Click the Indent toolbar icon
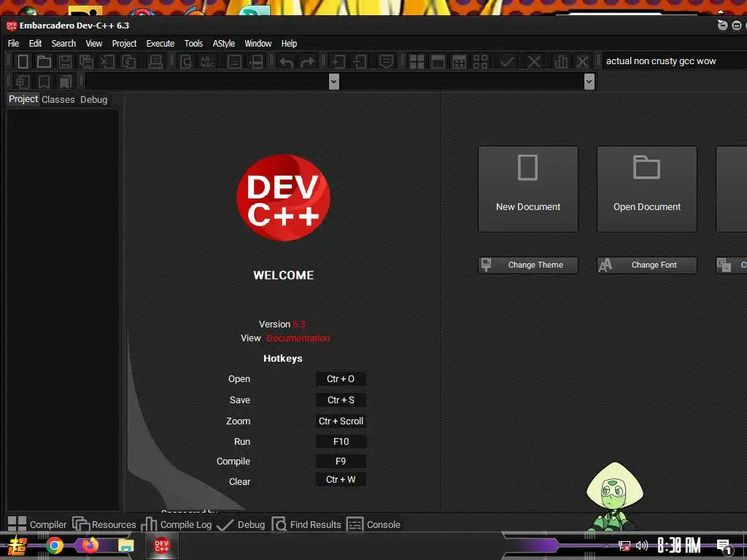Viewport: 747px width, 560px height. click(338, 61)
